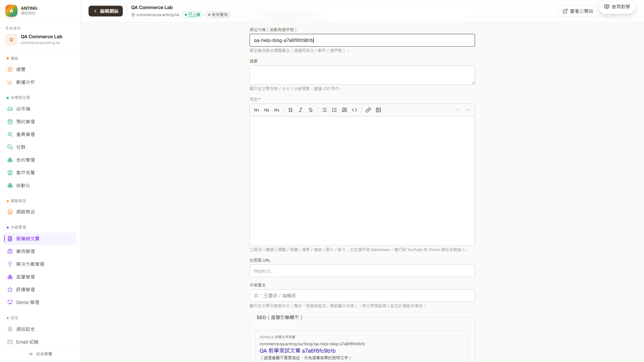Open 網站設定 site settings
This screenshot has width=644, height=362.
40,329
